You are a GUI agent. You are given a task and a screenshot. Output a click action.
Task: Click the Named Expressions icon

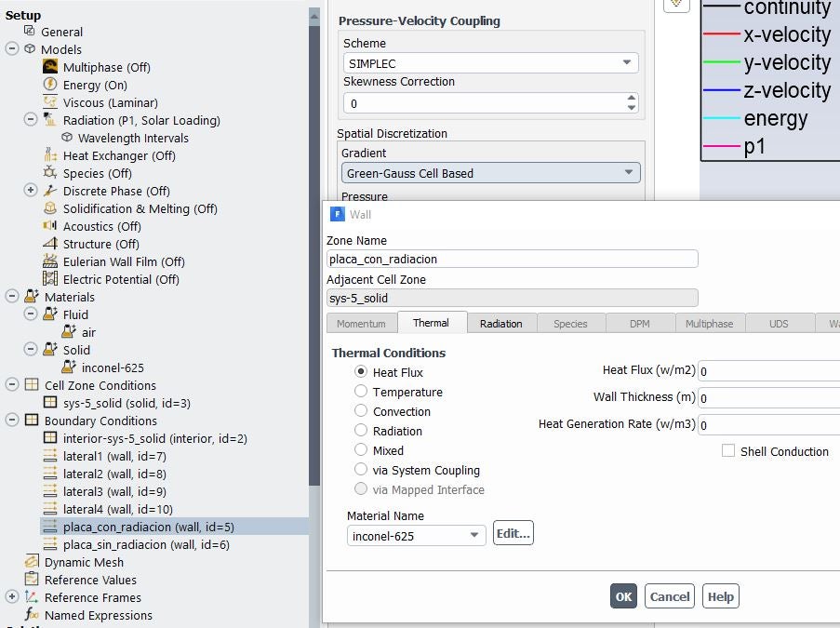(x=32, y=615)
